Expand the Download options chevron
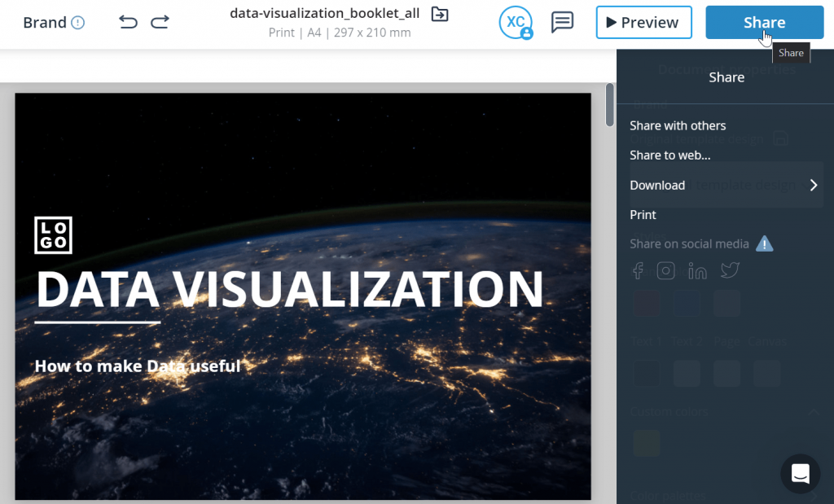The width and height of the screenshot is (834, 504). pyautogui.click(x=813, y=185)
